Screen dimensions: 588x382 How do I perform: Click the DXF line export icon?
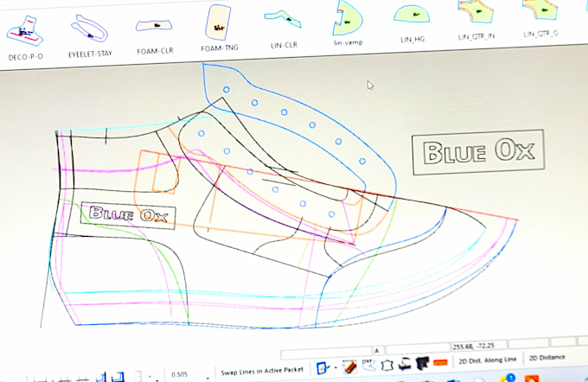point(368,365)
